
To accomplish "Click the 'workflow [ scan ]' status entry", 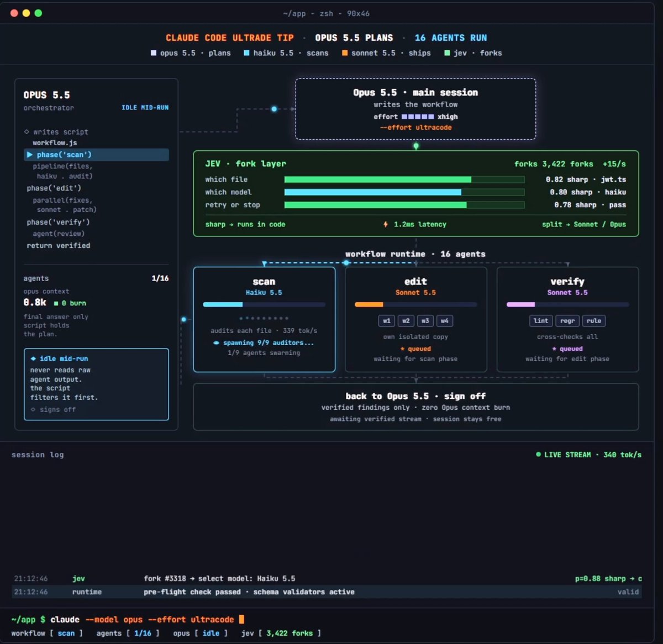I will click(47, 634).
